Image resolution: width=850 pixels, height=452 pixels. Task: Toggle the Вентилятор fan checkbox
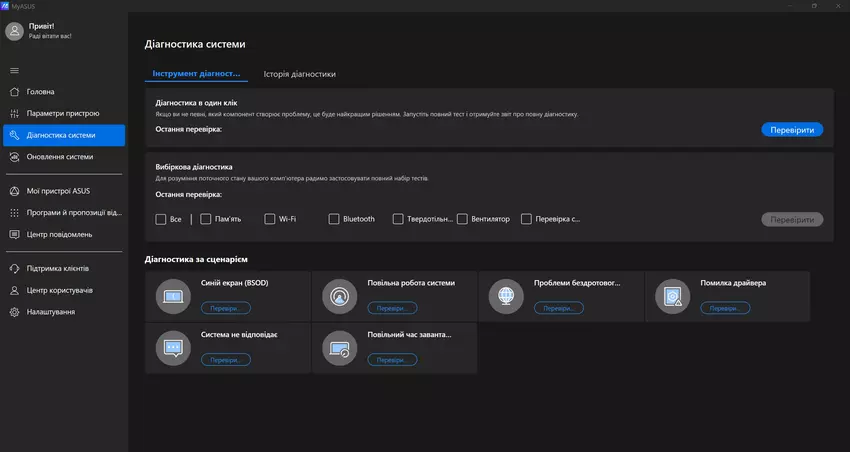pyautogui.click(x=462, y=219)
